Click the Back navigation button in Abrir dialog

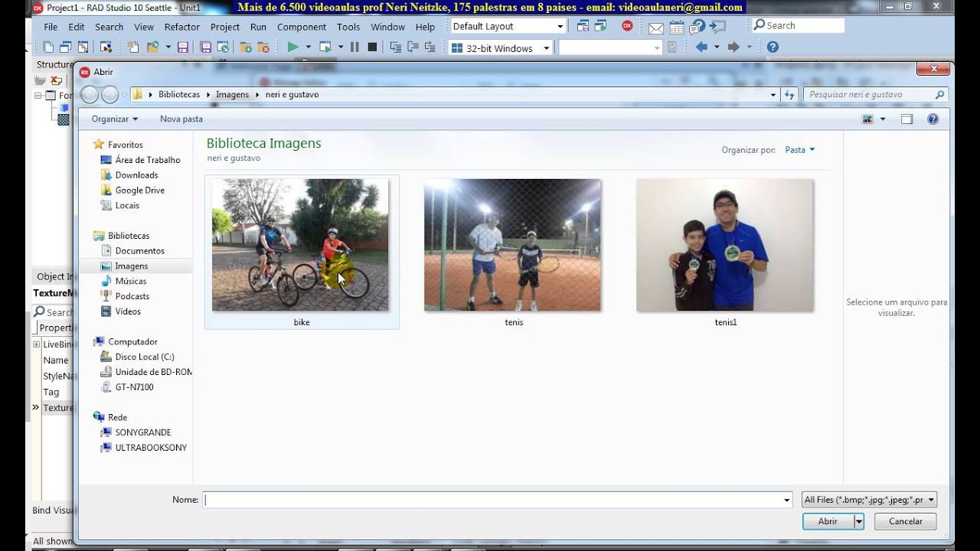90,95
